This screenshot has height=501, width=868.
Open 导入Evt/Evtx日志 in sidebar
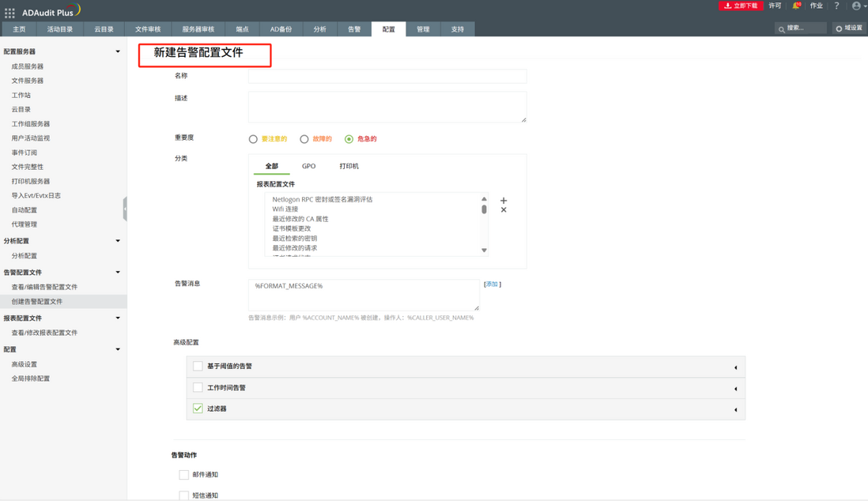click(x=36, y=195)
